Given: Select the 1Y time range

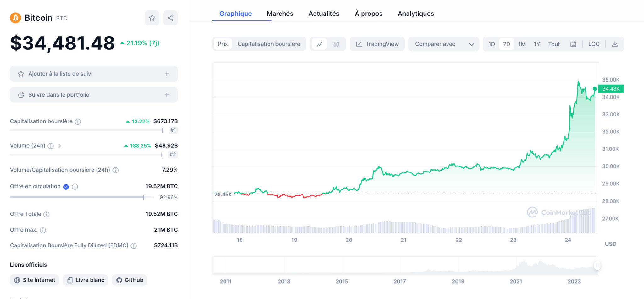Looking at the screenshot, I should [537, 44].
